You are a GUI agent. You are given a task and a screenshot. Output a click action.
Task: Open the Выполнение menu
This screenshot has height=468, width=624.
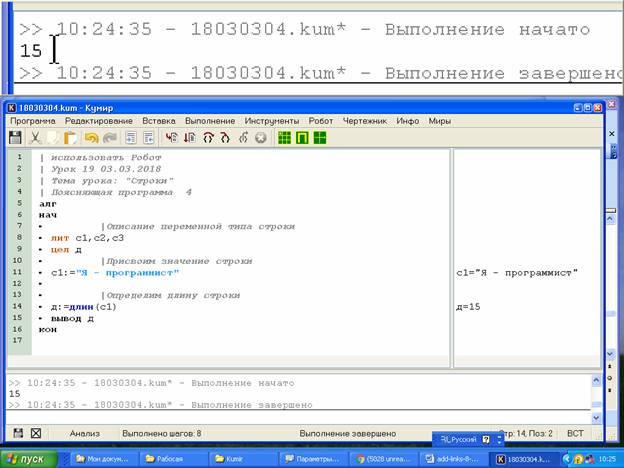[210, 121]
